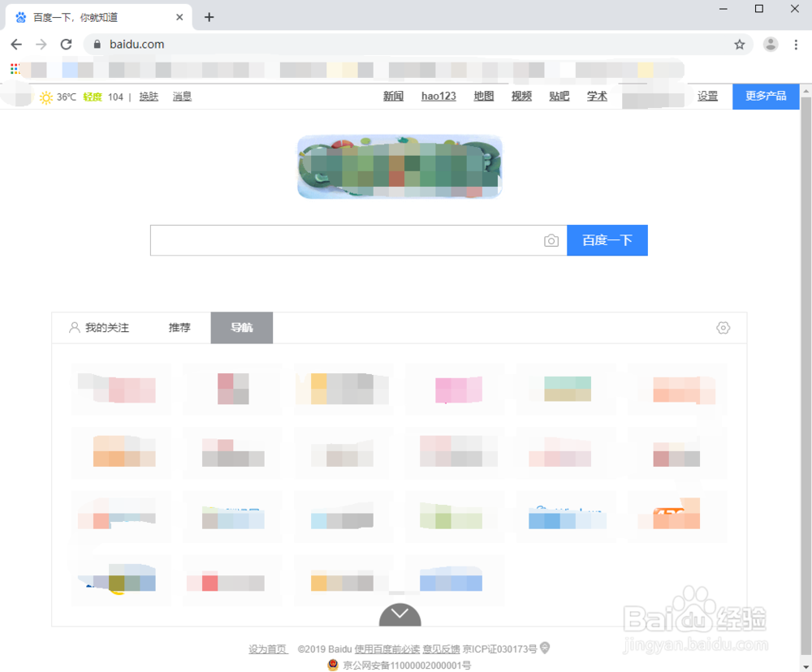This screenshot has width=812, height=672.
Task: Open the hao123 link
Action: tap(438, 97)
